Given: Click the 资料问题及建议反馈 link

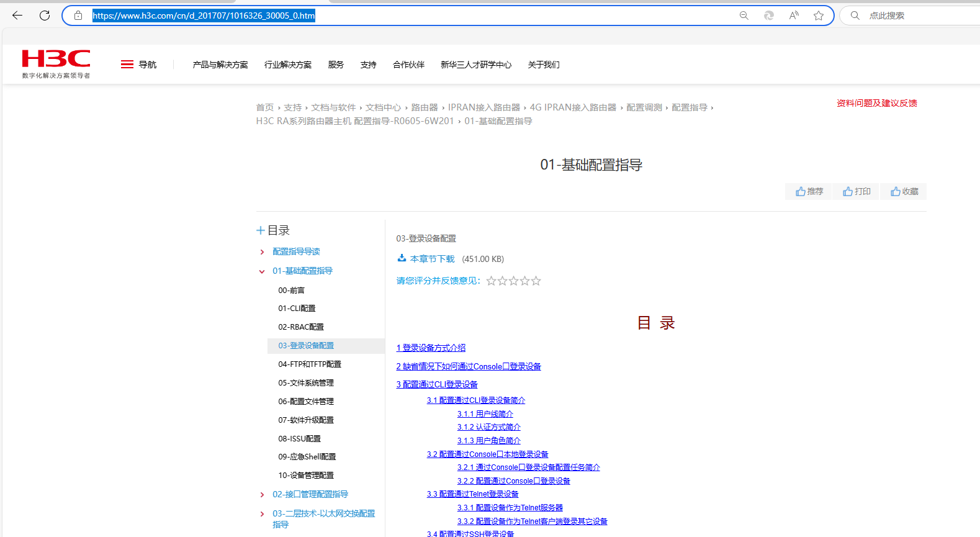Looking at the screenshot, I should (x=877, y=103).
